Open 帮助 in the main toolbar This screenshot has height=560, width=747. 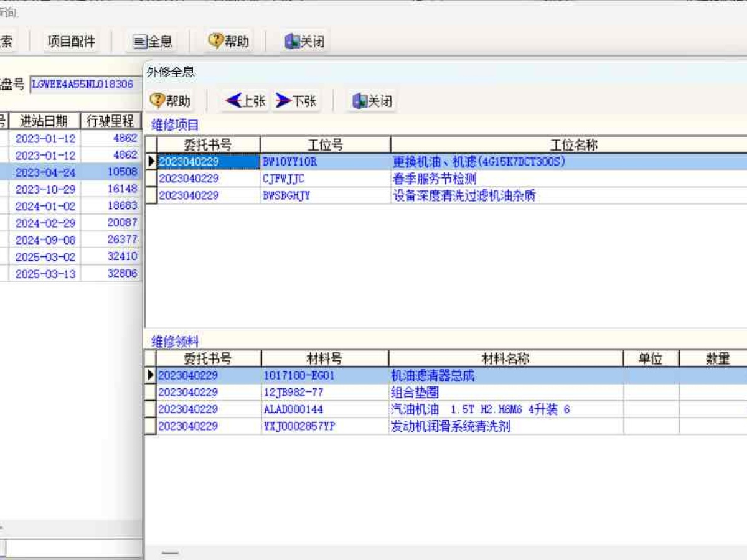coord(228,42)
